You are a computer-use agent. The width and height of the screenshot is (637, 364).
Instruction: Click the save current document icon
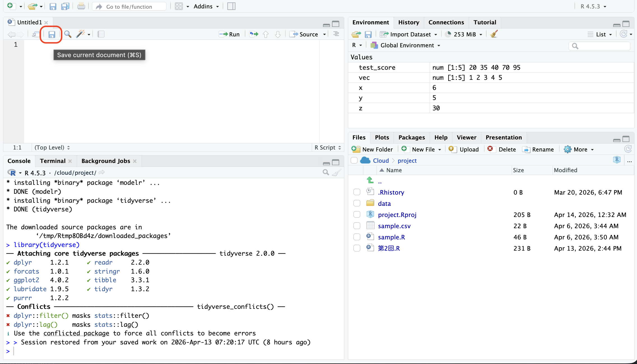pyautogui.click(x=52, y=34)
